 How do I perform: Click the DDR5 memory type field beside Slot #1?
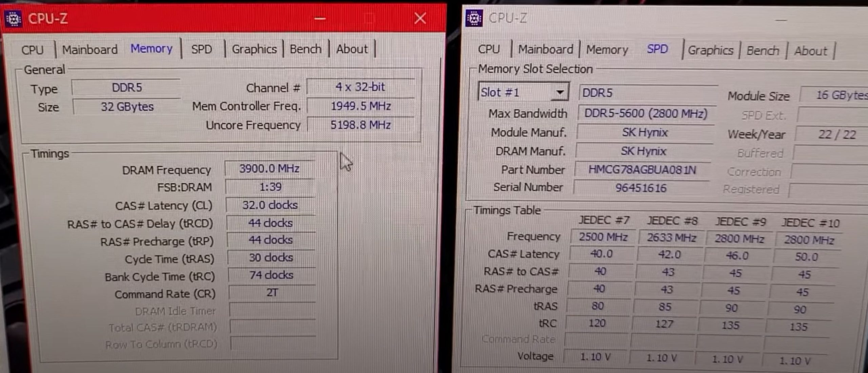click(648, 92)
